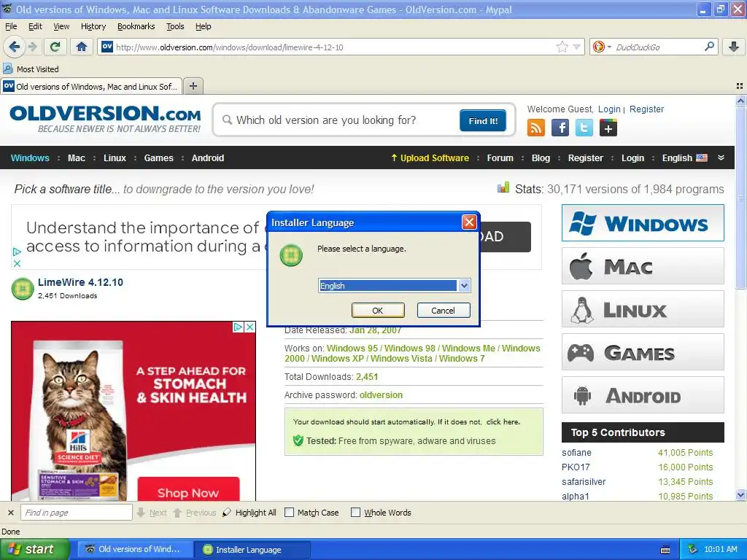Open the search engine dropdown arrow

point(609,47)
